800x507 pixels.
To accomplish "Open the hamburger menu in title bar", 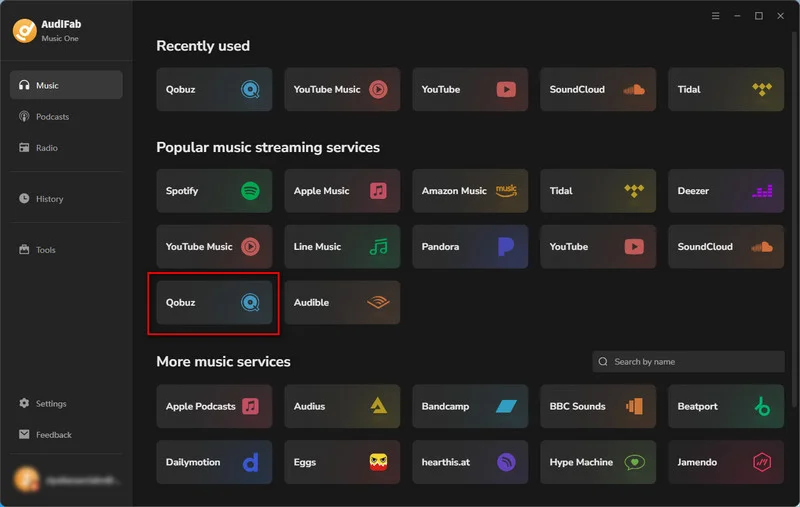I will click(715, 16).
